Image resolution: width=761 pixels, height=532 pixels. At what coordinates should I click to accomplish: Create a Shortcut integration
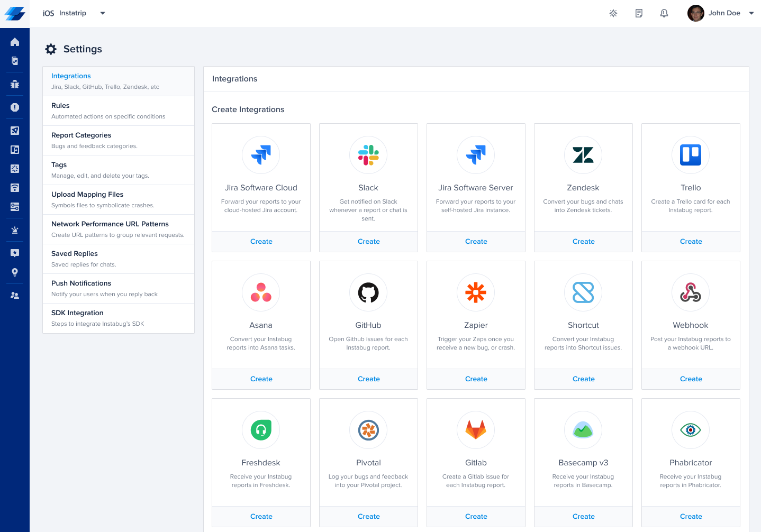tap(583, 379)
